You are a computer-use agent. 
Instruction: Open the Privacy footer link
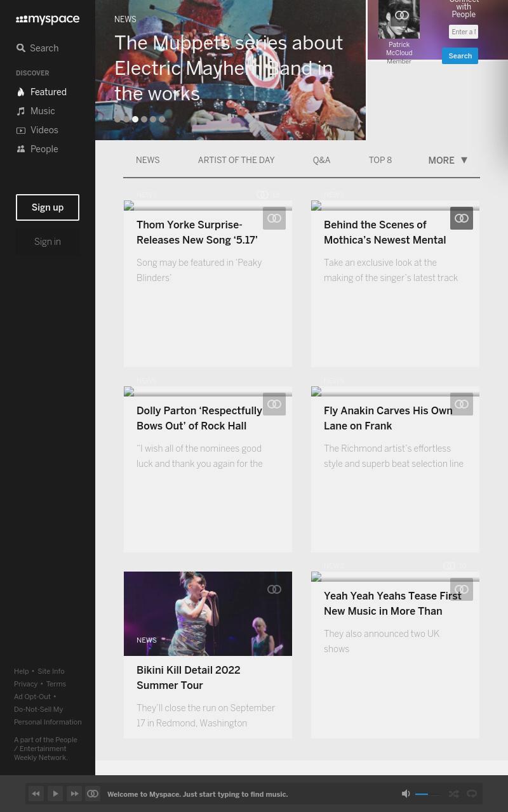click(26, 684)
